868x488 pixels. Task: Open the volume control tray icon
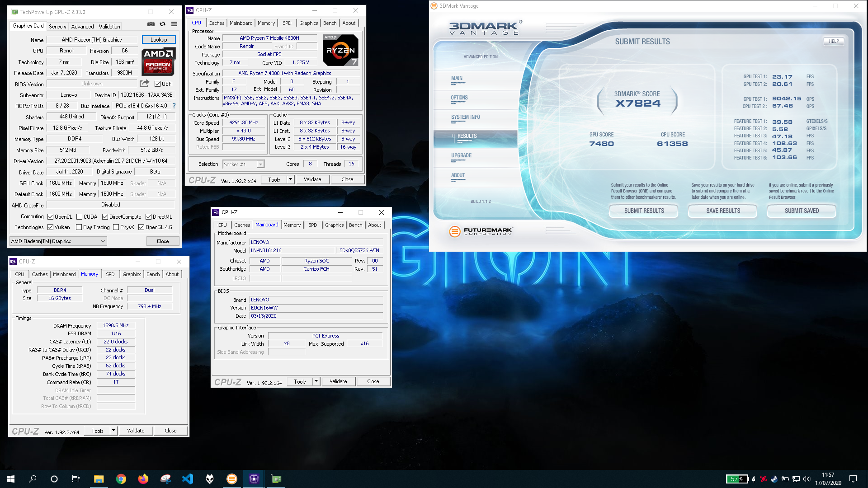807,479
